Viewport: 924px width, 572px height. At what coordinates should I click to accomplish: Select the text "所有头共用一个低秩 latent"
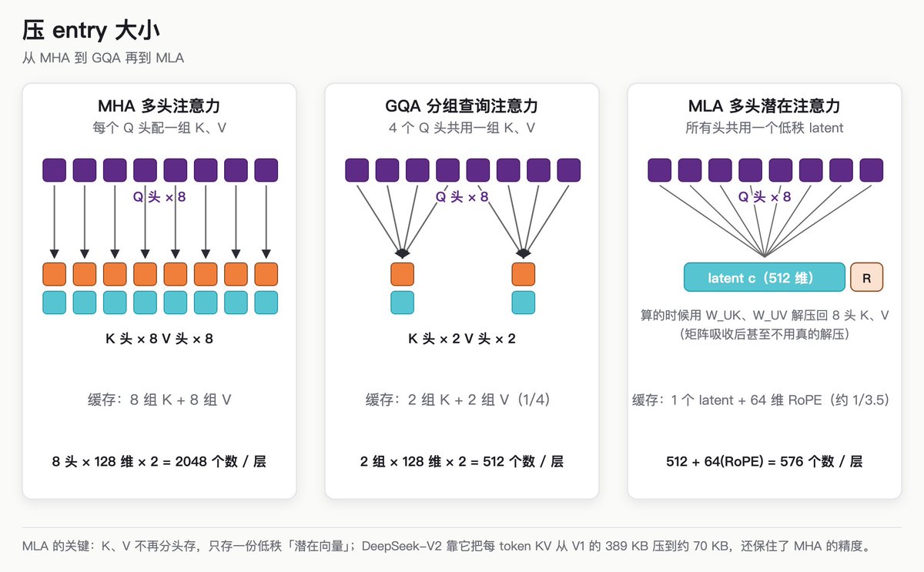click(x=765, y=128)
